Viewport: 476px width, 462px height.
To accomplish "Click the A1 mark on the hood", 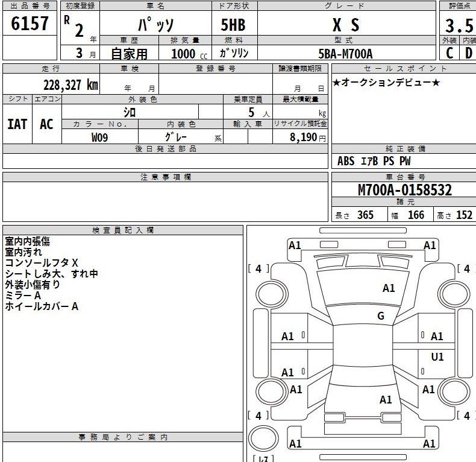I will point(389,288).
